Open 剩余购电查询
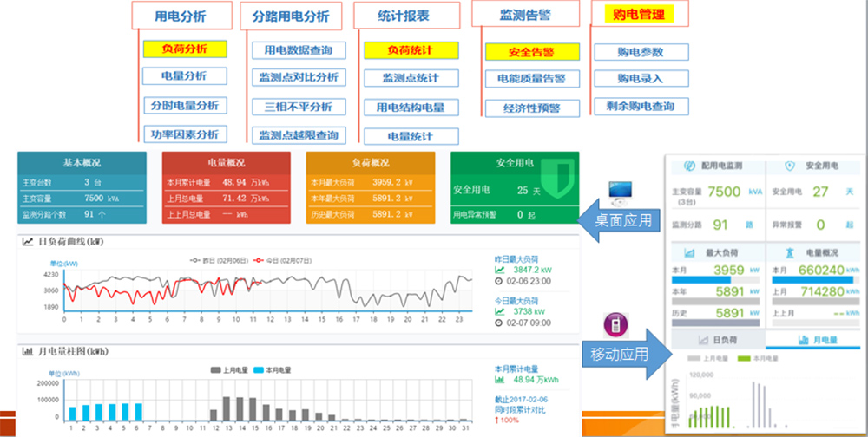This screenshot has height=437, width=868. (x=641, y=106)
